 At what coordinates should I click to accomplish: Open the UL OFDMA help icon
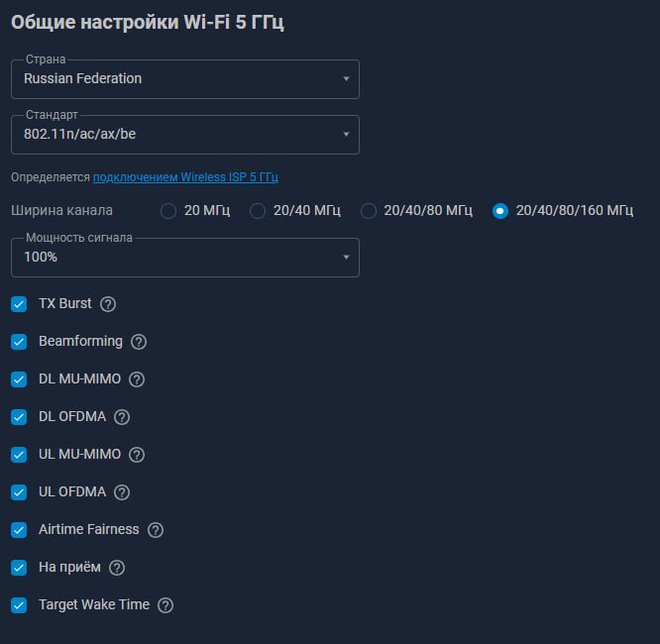pos(123,492)
